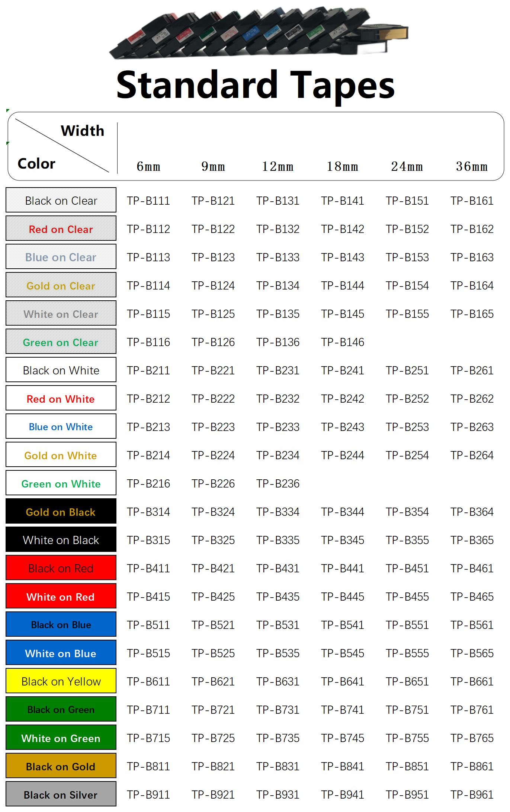The width and height of the screenshot is (510, 812).
Task: Select model code TP-B236
Action: click(x=278, y=483)
